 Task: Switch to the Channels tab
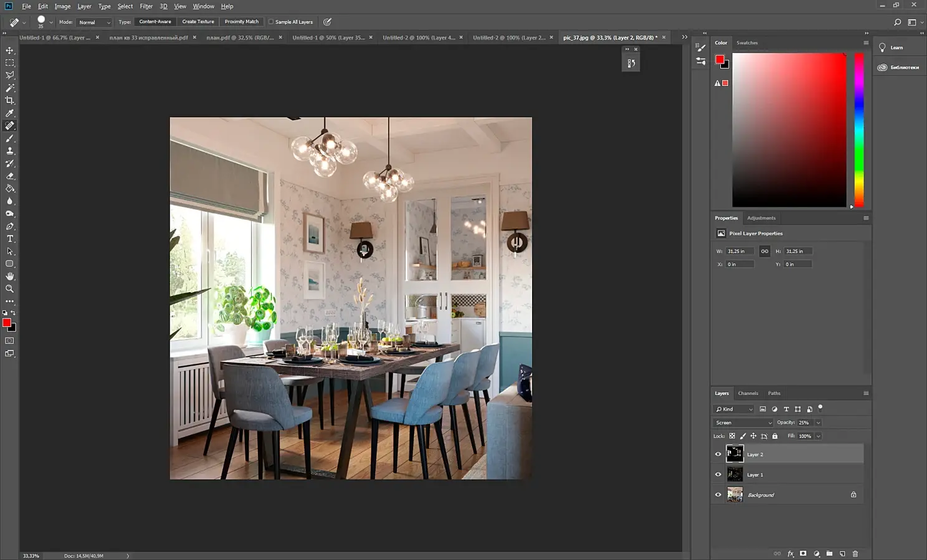(x=748, y=393)
